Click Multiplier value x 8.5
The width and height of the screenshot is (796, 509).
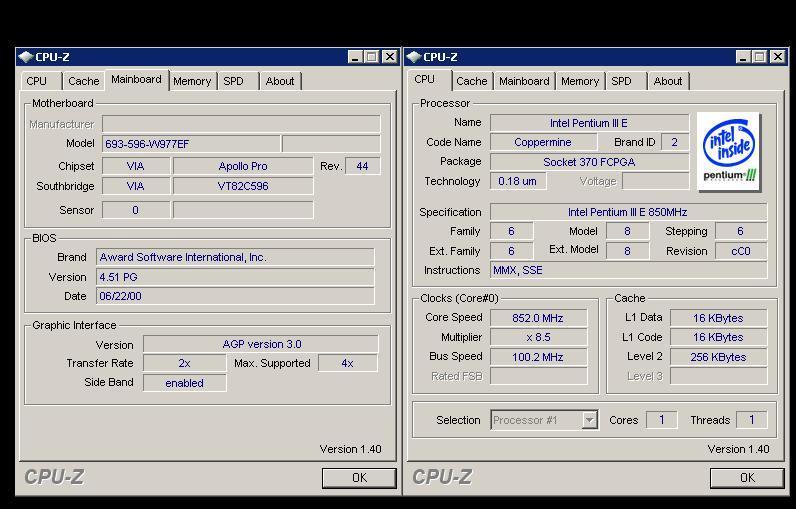[538, 337]
